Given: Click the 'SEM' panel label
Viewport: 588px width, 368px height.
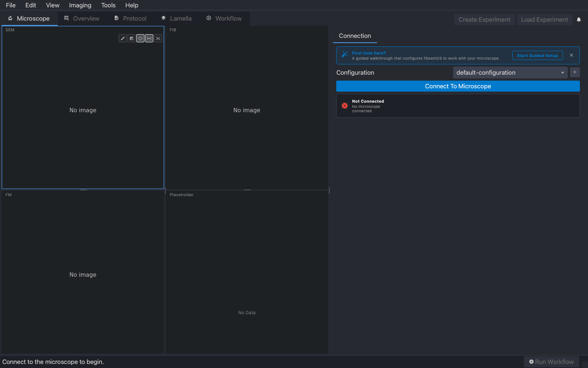Looking at the screenshot, I should (10, 30).
